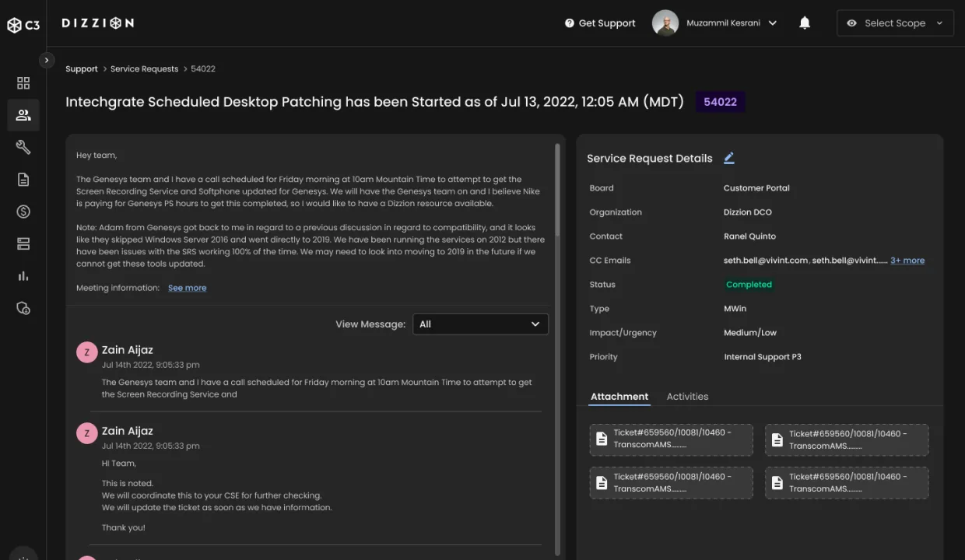Click Medium/Low impact value

tap(750, 333)
